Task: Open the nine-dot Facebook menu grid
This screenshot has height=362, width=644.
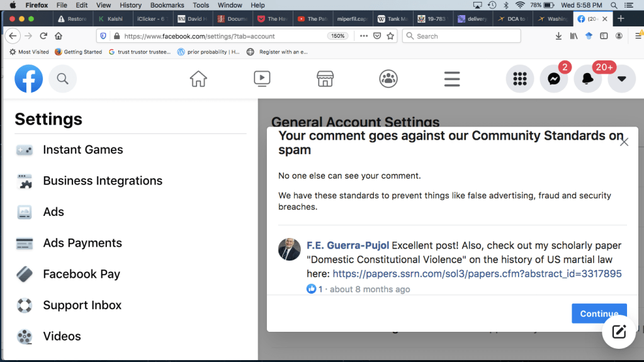Action: [520, 79]
